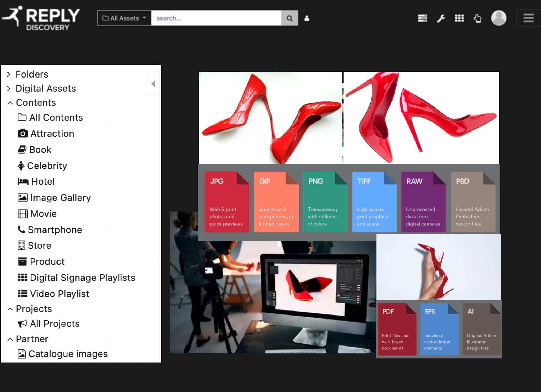Open the top-right red heels photo
541x392 pixels.
pyautogui.click(x=421, y=118)
